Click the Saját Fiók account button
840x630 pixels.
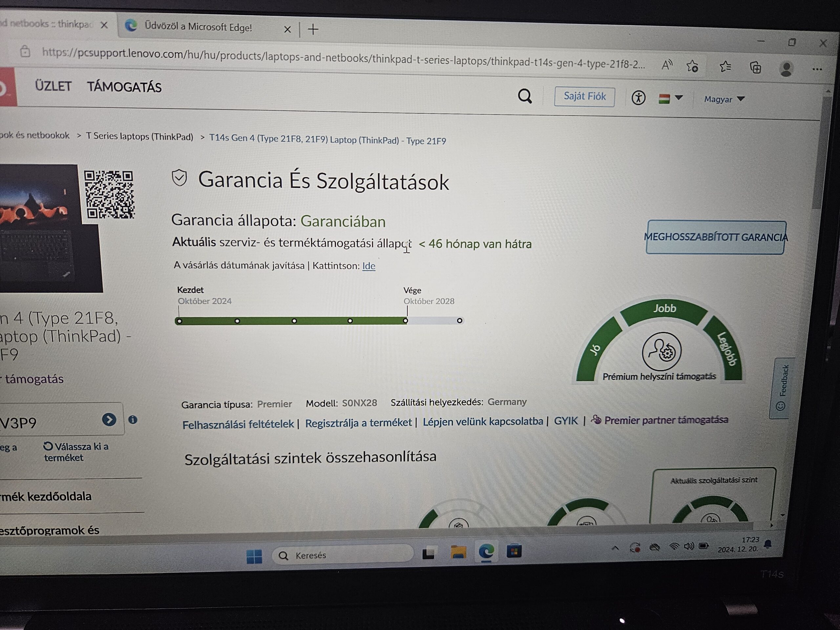pos(584,96)
